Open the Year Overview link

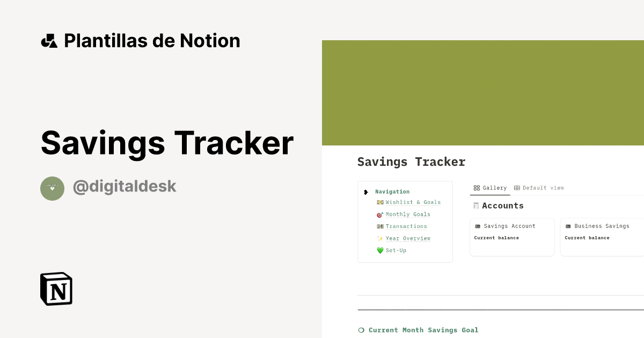pos(408,238)
